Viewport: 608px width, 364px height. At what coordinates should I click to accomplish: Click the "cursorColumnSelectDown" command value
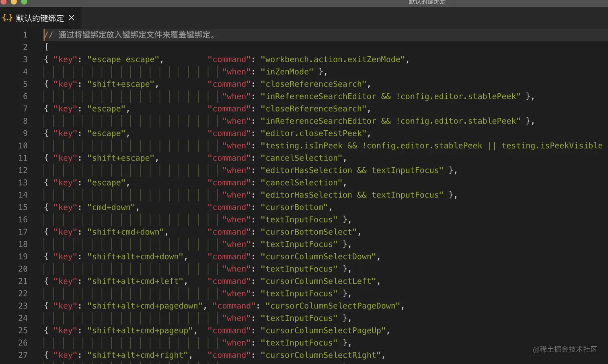(318, 257)
